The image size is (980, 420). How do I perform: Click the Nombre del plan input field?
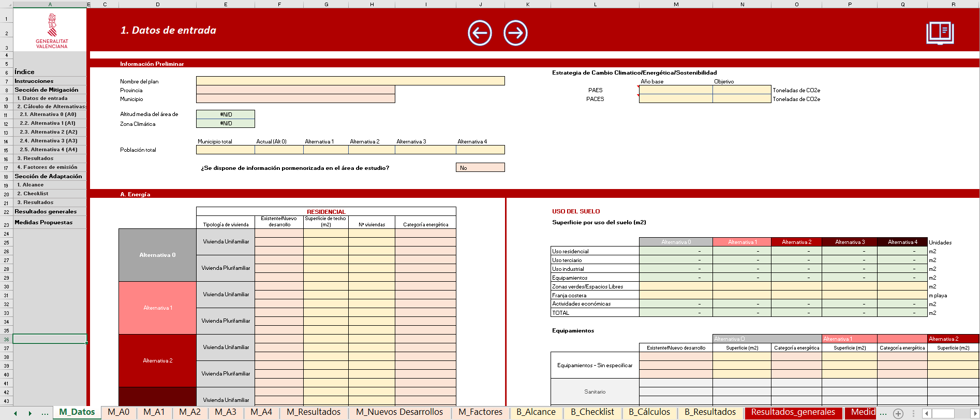[x=350, y=81]
